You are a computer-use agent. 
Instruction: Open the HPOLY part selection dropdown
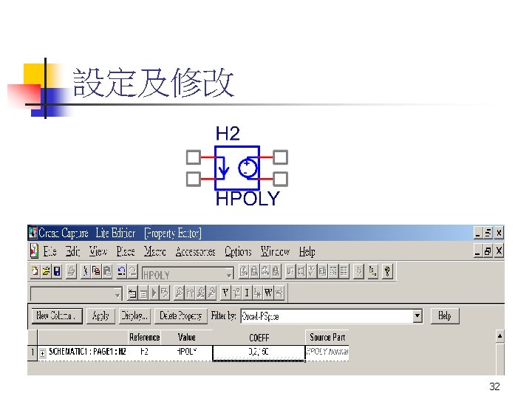click(229, 274)
